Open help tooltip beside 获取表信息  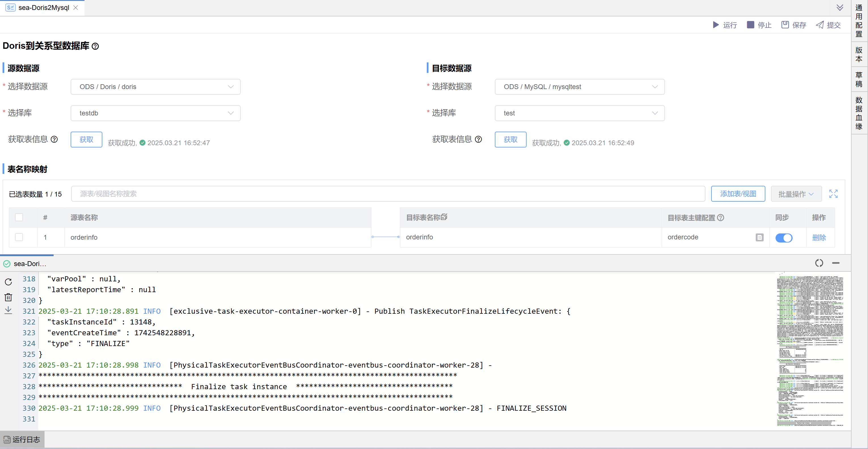click(x=54, y=139)
